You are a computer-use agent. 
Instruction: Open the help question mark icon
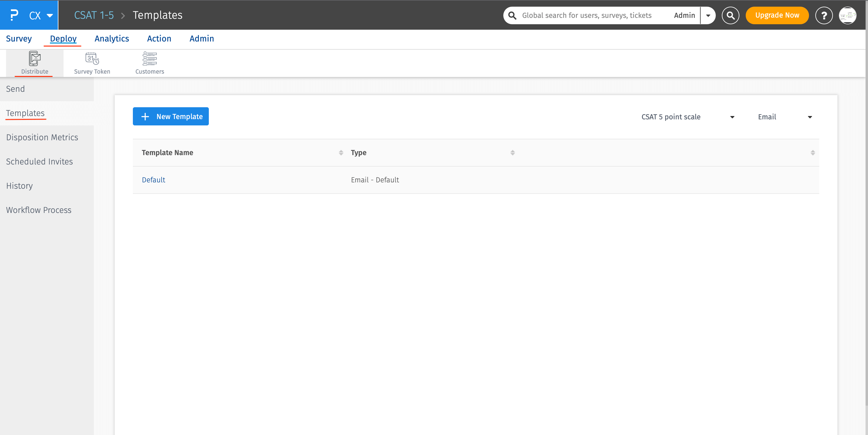coord(824,15)
